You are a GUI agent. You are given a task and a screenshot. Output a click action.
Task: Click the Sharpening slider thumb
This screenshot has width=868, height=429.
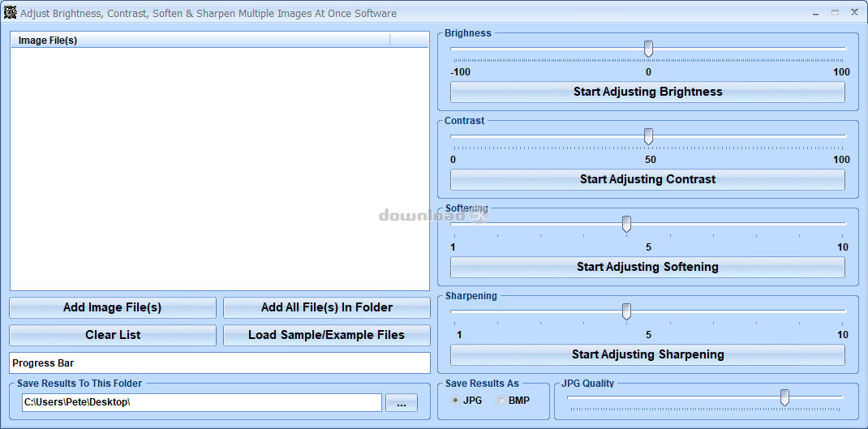coord(626,311)
